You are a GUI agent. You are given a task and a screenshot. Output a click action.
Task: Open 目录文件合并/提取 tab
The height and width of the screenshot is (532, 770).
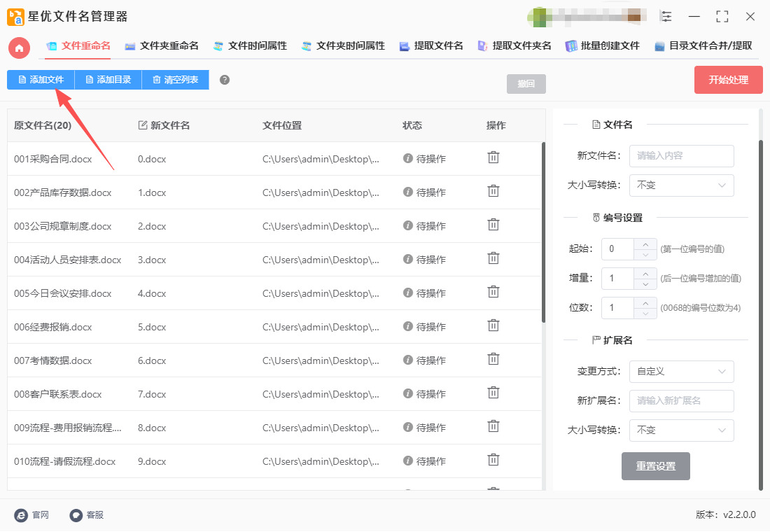click(x=703, y=45)
